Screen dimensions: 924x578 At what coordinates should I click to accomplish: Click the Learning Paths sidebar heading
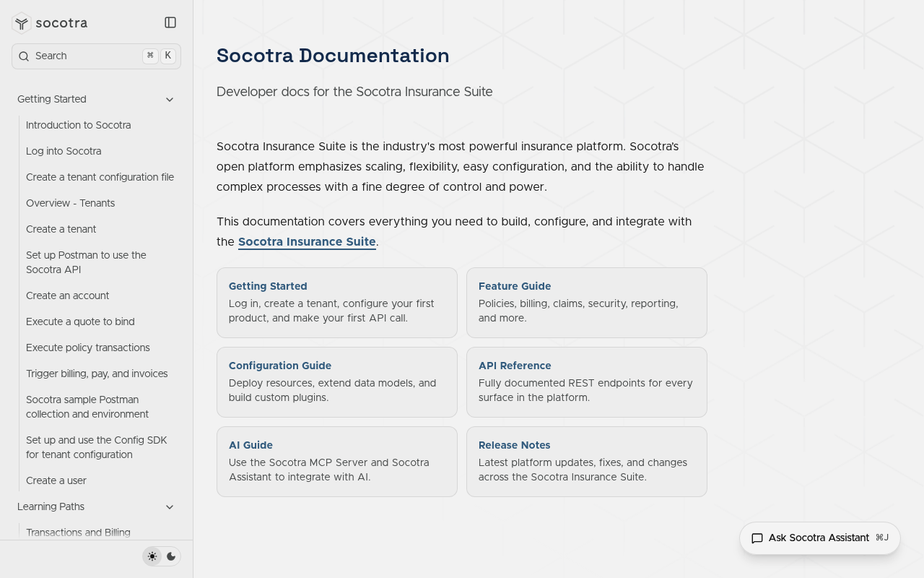coord(51,506)
